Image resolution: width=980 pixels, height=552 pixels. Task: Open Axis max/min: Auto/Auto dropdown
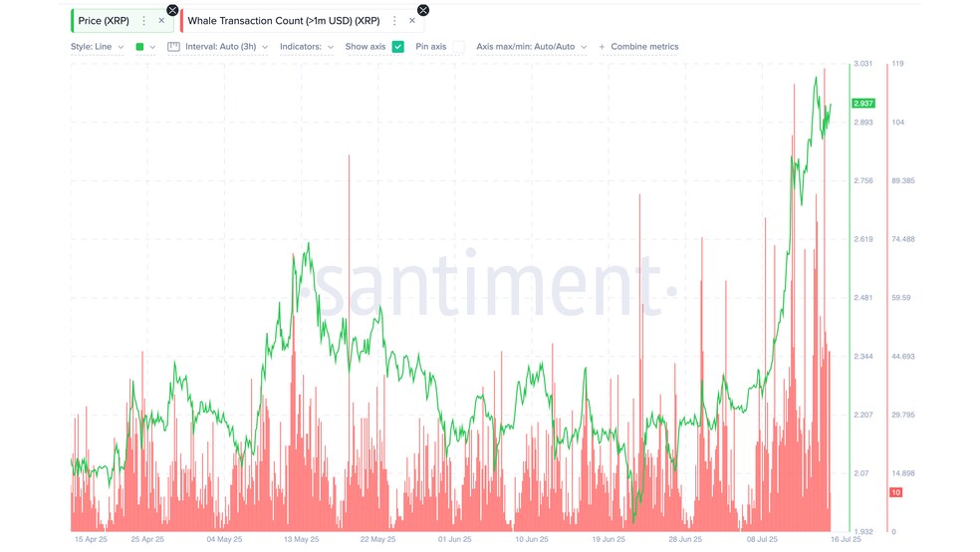coord(531,47)
